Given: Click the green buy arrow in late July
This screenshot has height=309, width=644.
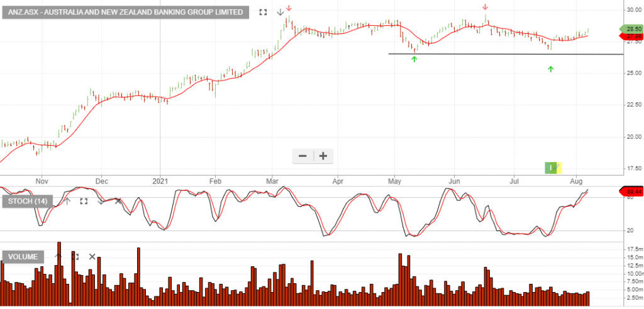Looking at the screenshot, I should 551,69.
